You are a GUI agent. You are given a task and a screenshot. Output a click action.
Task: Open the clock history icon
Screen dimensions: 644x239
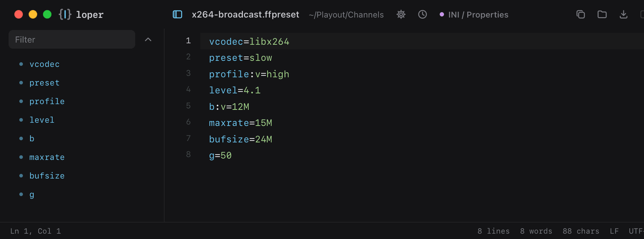(423, 14)
